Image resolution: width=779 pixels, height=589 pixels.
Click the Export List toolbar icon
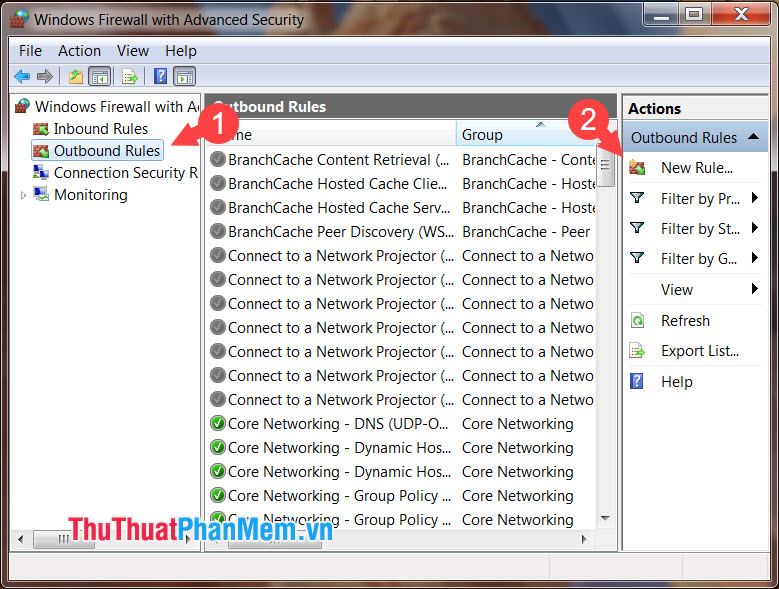(x=130, y=76)
